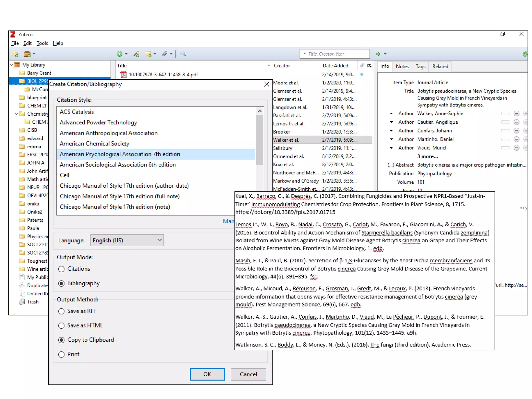Switch to the Notes tab
Viewport: 532px width, 399px height.
click(402, 66)
